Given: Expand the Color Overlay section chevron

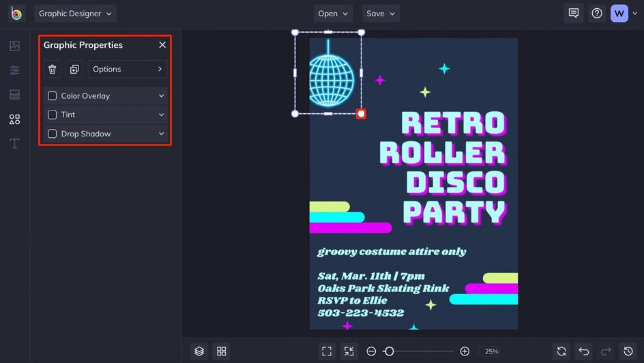Looking at the screenshot, I should click(x=162, y=96).
